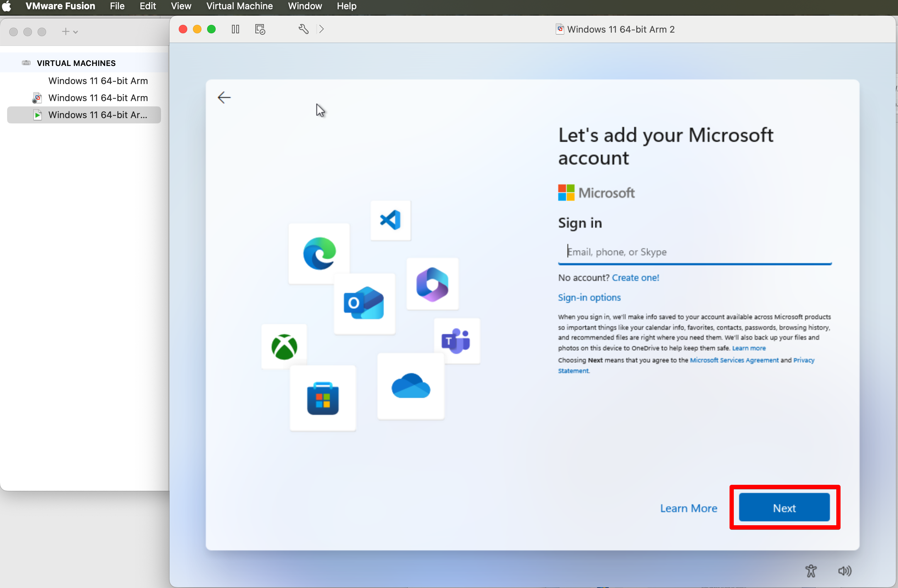
Task: Focus the Email, phone, or Skype field
Action: tap(694, 252)
